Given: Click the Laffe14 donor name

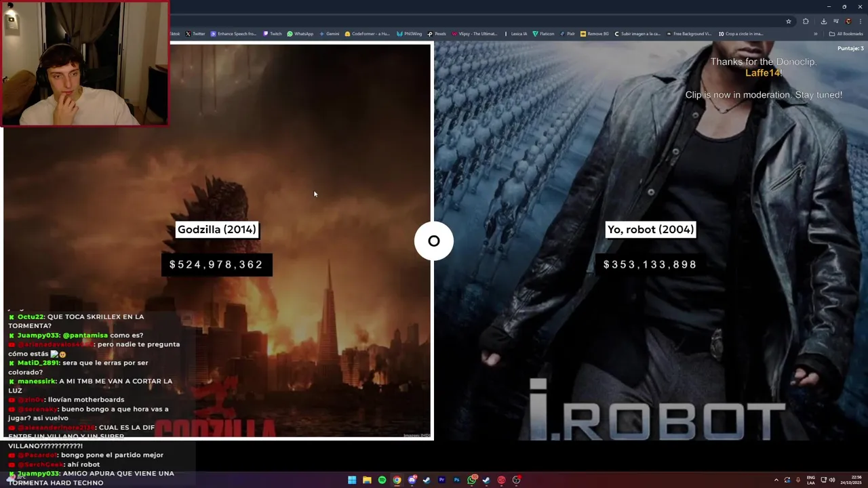Looking at the screenshot, I should coord(764,73).
